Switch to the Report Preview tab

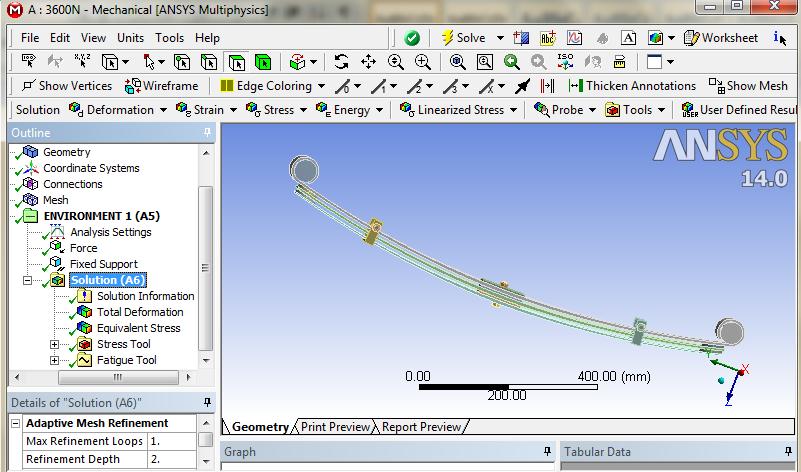(x=421, y=427)
